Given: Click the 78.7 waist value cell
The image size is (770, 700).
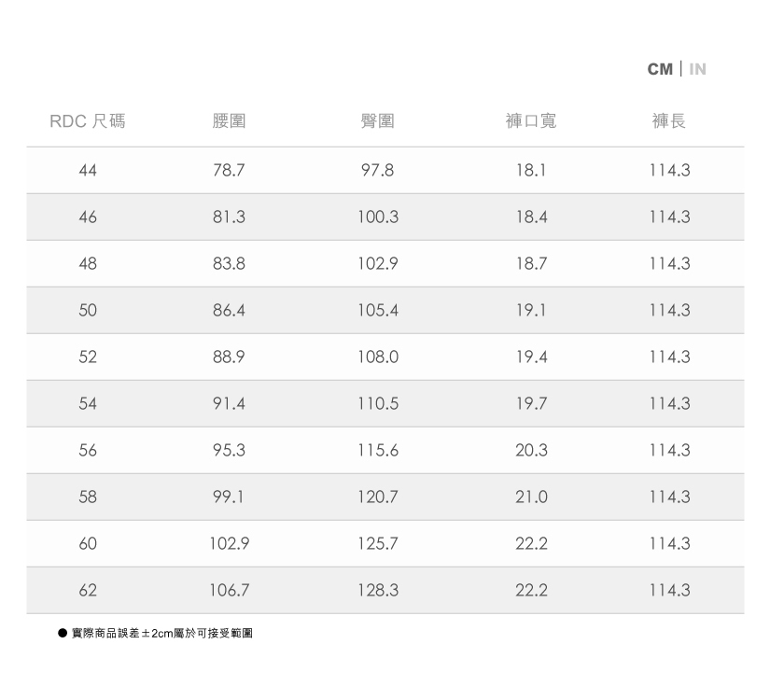Looking at the screenshot, I should tap(229, 171).
